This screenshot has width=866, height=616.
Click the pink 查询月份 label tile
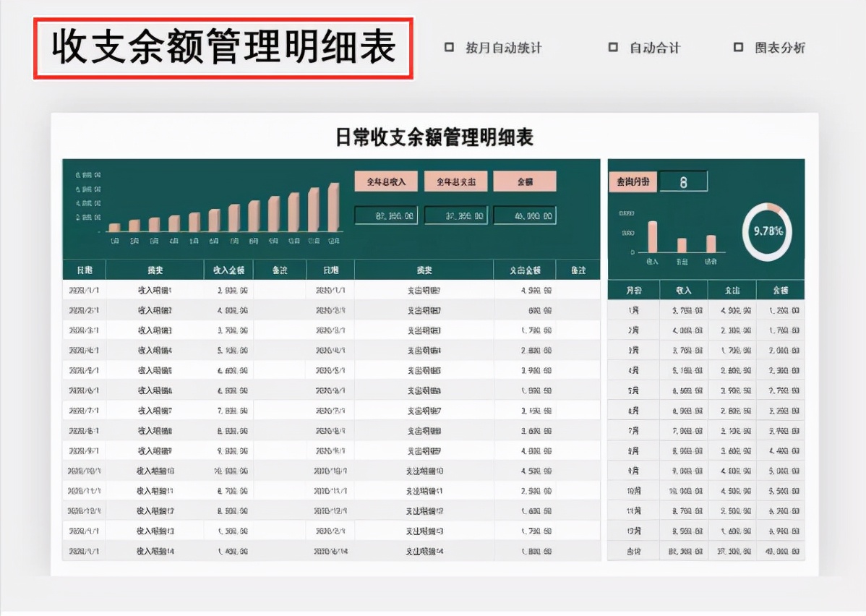point(633,181)
